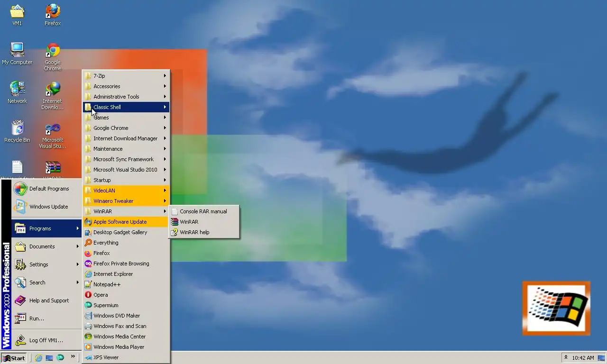
Task: Open XPS Viewer
Action: click(x=126, y=357)
